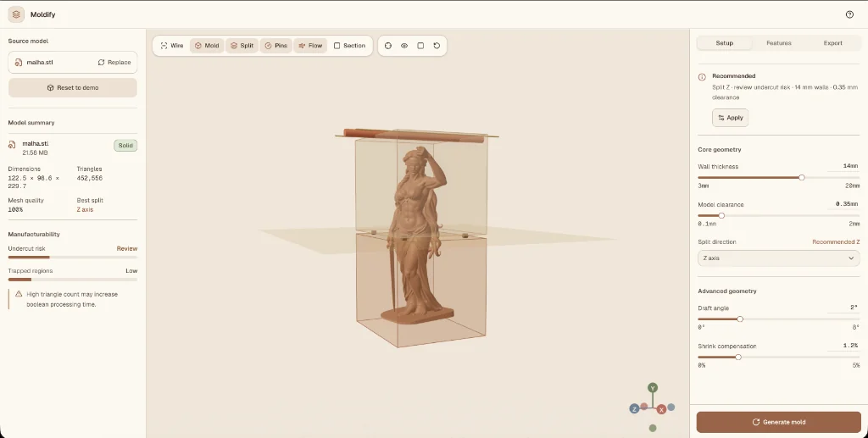Click the Z axis gizmo handle
This screenshot has height=438, width=868.
pos(634,408)
